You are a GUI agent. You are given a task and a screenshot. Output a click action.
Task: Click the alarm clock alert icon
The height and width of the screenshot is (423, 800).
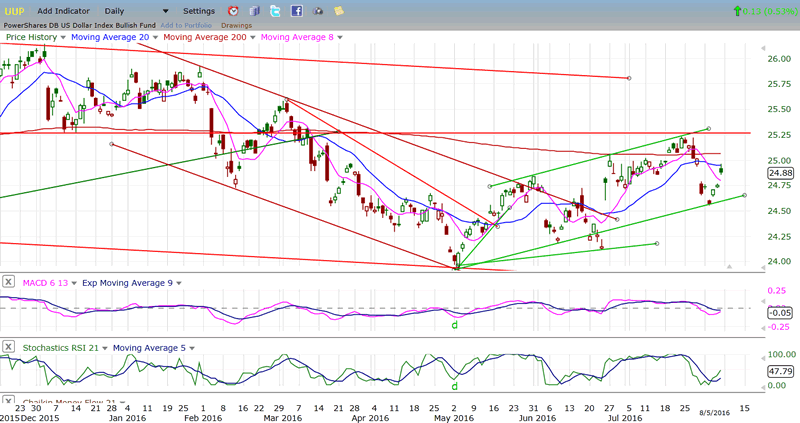click(233, 10)
